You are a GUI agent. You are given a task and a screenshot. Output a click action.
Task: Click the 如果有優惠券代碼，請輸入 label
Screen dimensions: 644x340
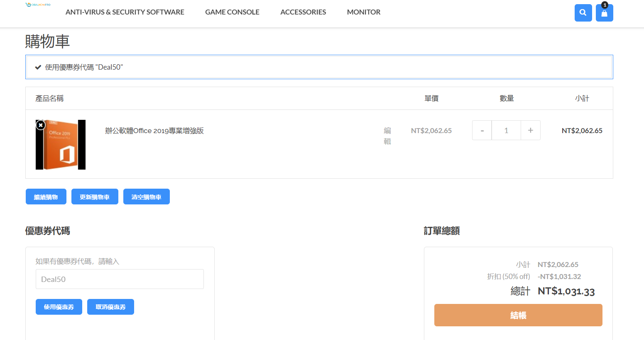[x=77, y=261]
